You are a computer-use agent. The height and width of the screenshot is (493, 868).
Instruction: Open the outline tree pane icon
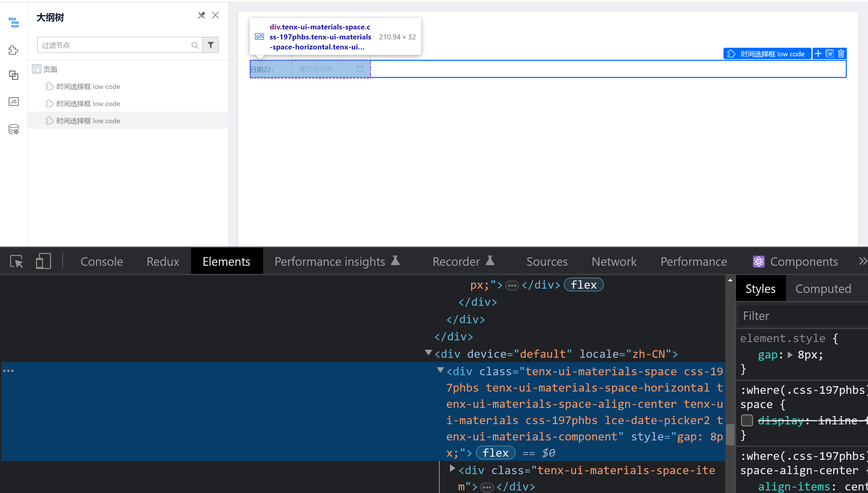(13, 23)
